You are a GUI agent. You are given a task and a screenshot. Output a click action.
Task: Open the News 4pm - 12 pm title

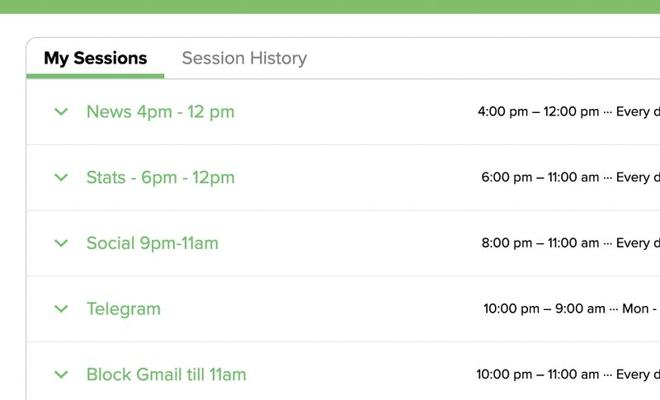[x=160, y=112]
